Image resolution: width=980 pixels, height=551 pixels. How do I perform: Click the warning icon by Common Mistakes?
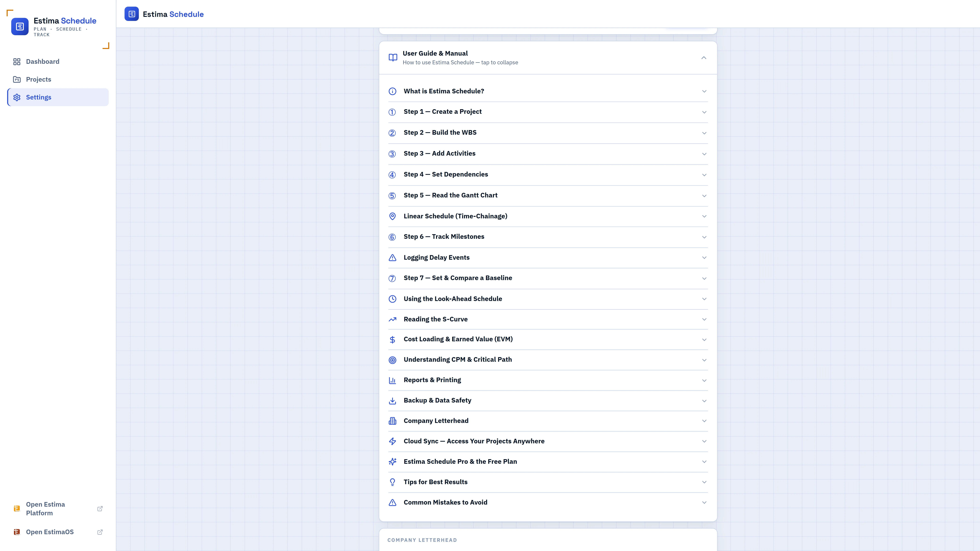click(x=393, y=503)
